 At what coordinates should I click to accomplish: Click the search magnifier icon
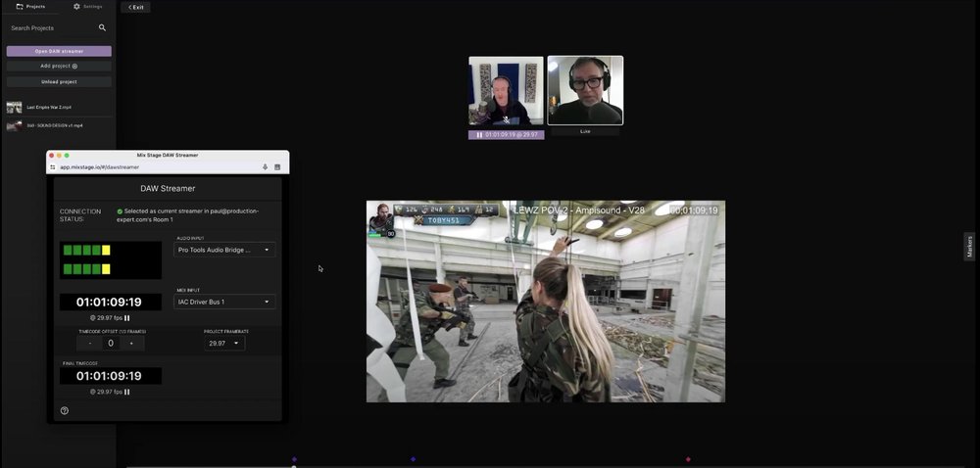pyautogui.click(x=103, y=27)
